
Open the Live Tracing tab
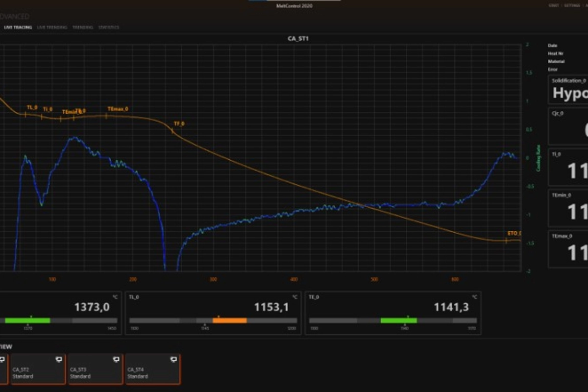pyautogui.click(x=18, y=27)
